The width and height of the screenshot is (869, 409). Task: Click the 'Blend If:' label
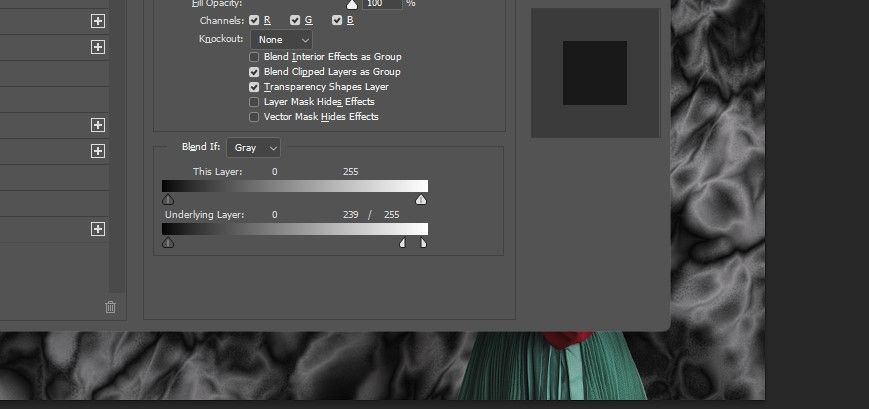click(x=201, y=147)
